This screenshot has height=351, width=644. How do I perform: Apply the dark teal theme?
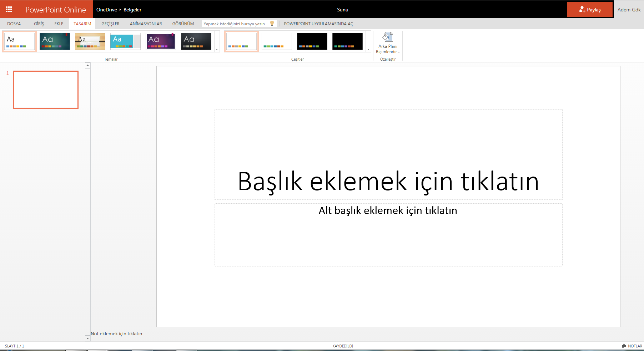coord(55,41)
